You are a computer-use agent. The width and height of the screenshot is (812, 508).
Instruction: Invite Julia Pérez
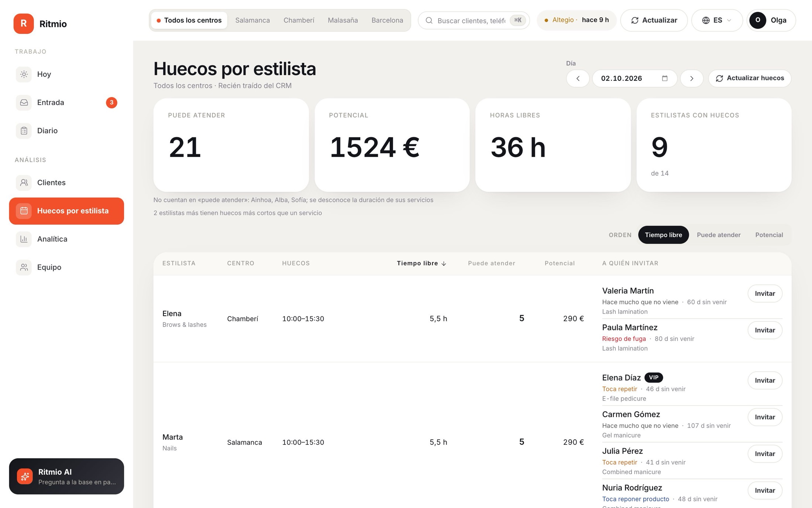765,454
